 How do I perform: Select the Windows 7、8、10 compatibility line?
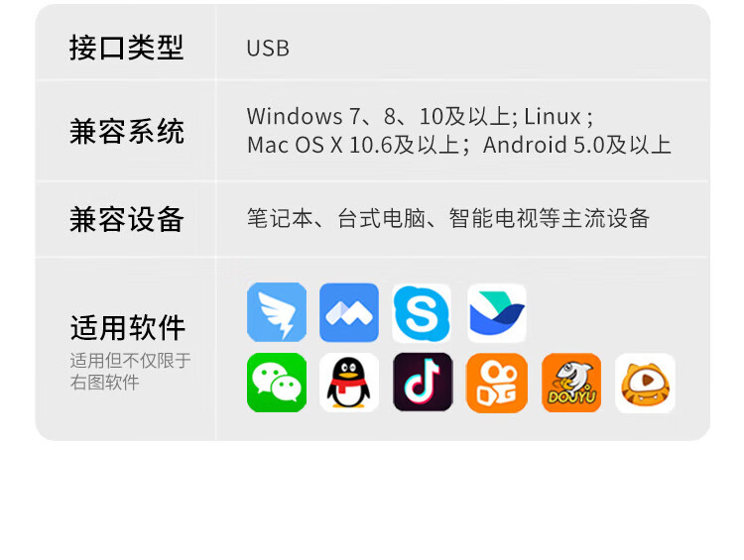pos(420,116)
